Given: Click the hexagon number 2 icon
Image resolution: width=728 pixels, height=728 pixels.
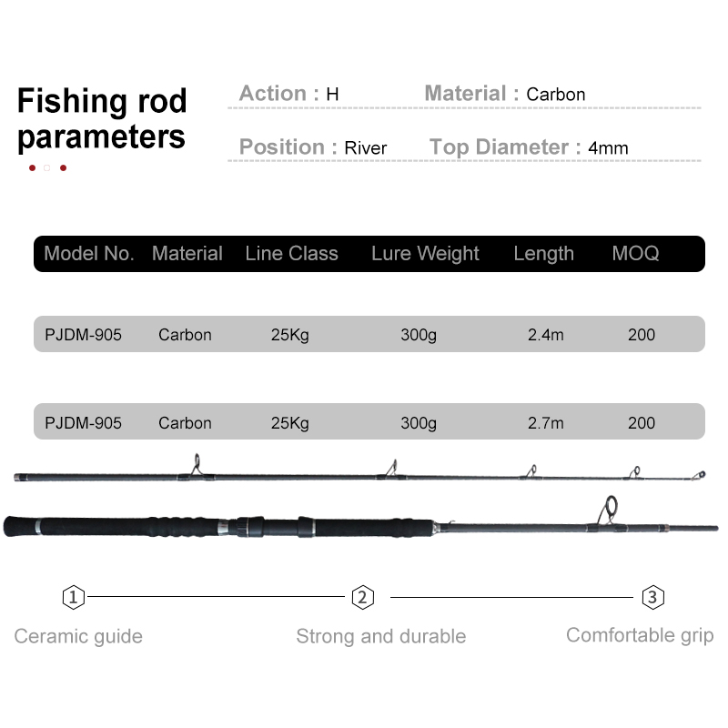Looking at the screenshot, I should coord(362,597).
